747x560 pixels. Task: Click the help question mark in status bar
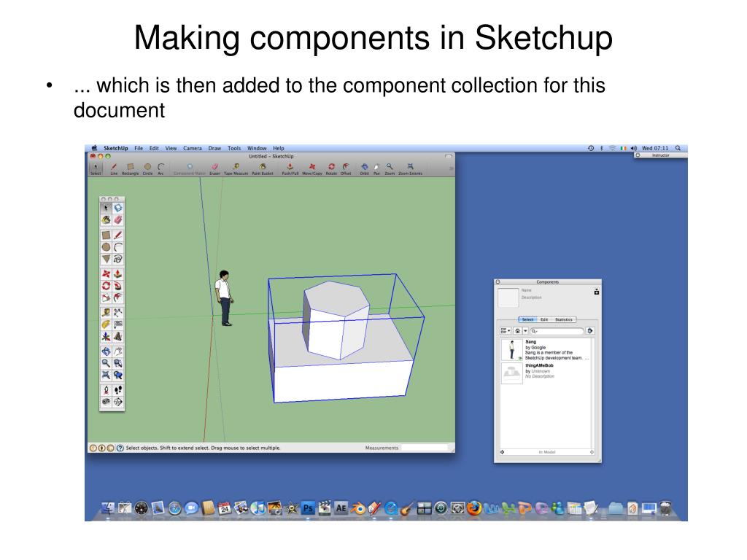pos(120,448)
